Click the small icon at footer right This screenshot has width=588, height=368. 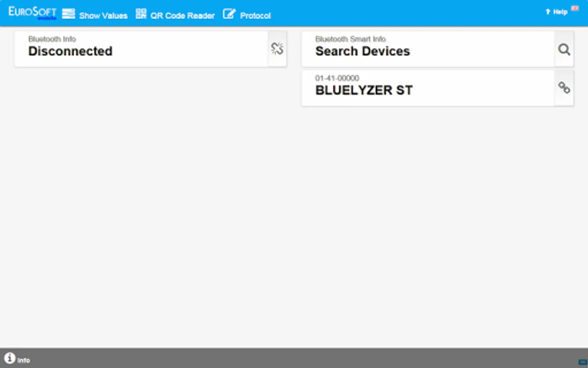pos(583,362)
